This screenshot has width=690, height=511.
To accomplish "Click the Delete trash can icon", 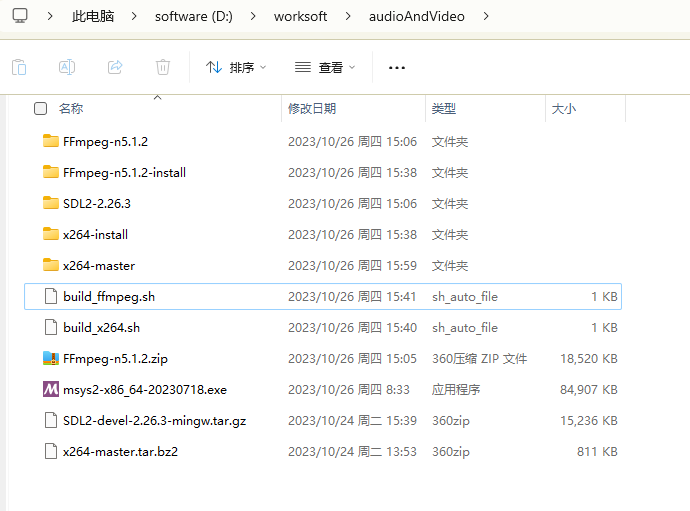I will click(163, 67).
